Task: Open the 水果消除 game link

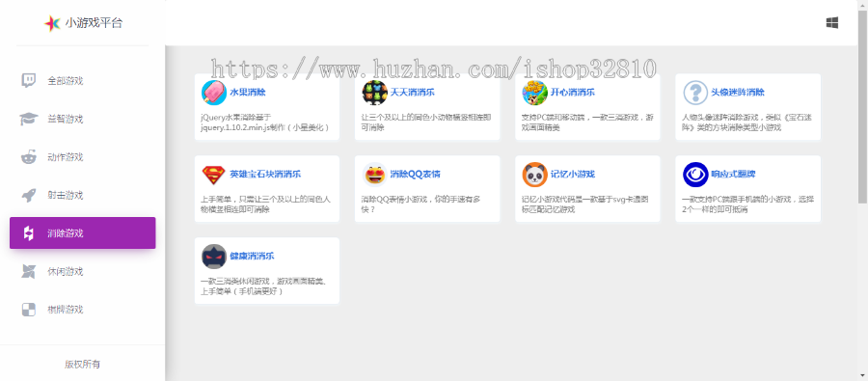Action: pos(248,93)
